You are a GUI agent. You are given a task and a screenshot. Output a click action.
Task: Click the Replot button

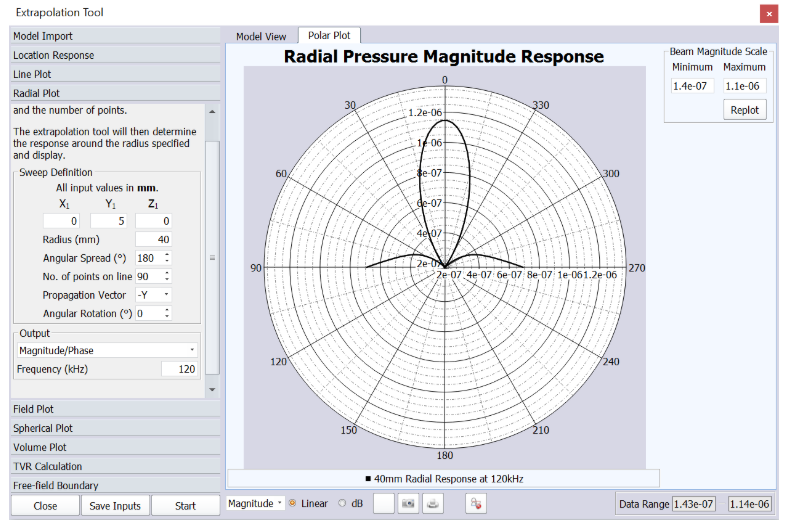744,110
